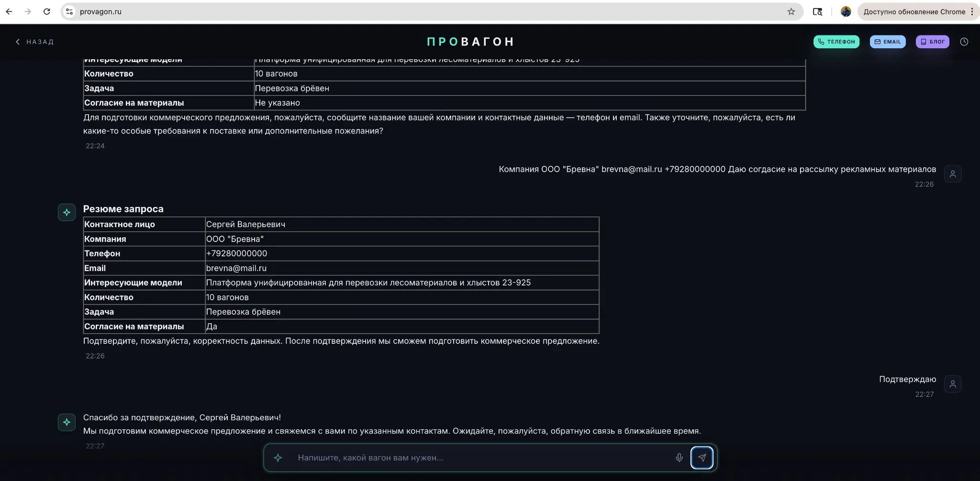Click the sparkle icon inside the message input
Screen dimensions: 980x481
278,458
